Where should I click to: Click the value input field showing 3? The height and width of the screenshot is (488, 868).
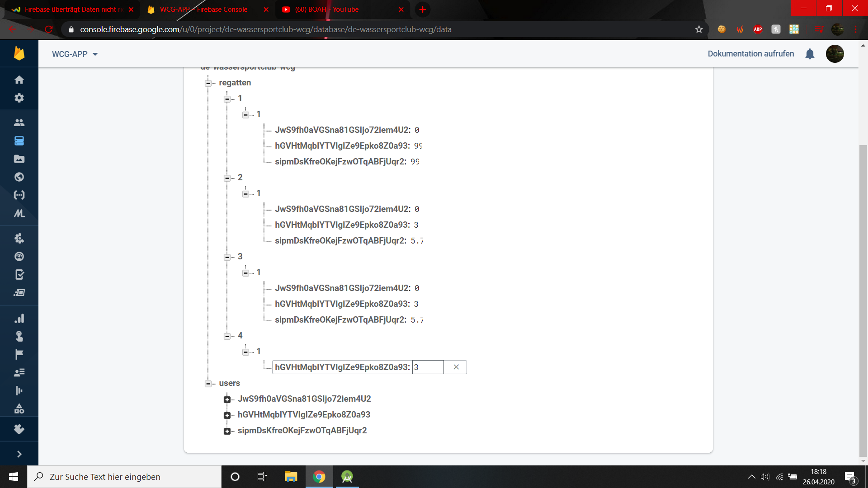click(427, 367)
